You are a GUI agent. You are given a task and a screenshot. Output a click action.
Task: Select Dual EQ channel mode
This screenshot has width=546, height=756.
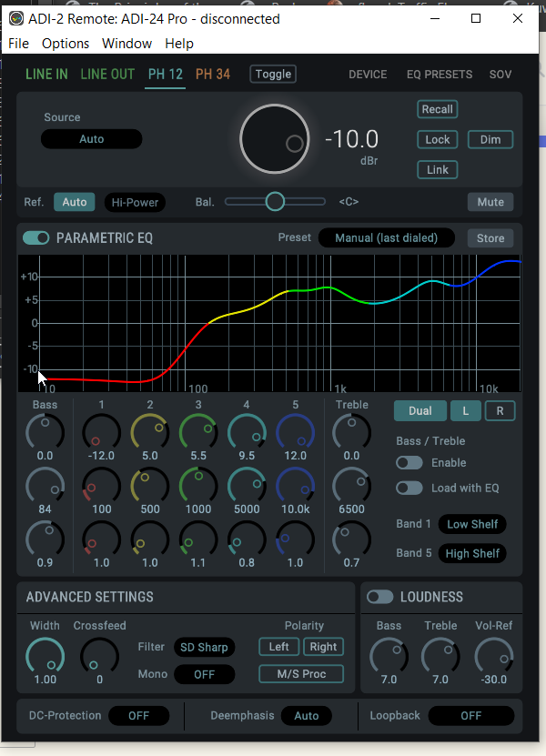pyautogui.click(x=420, y=411)
